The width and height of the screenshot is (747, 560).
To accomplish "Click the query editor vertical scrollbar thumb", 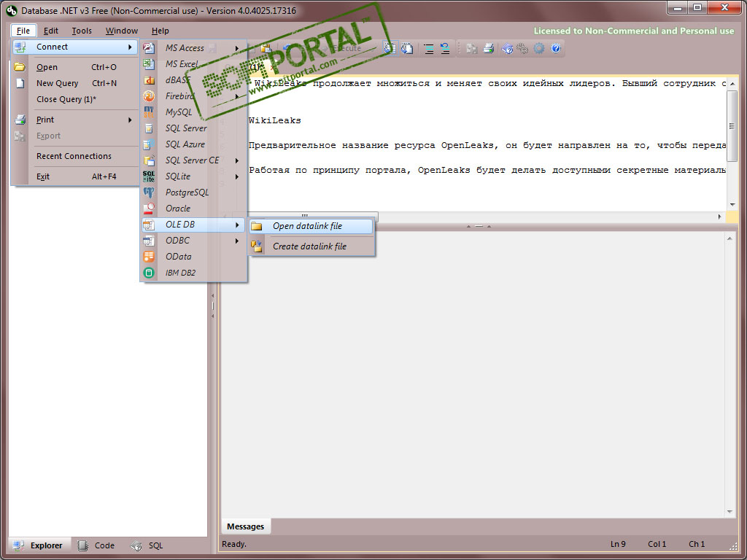I will pyautogui.click(x=732, y=127).
